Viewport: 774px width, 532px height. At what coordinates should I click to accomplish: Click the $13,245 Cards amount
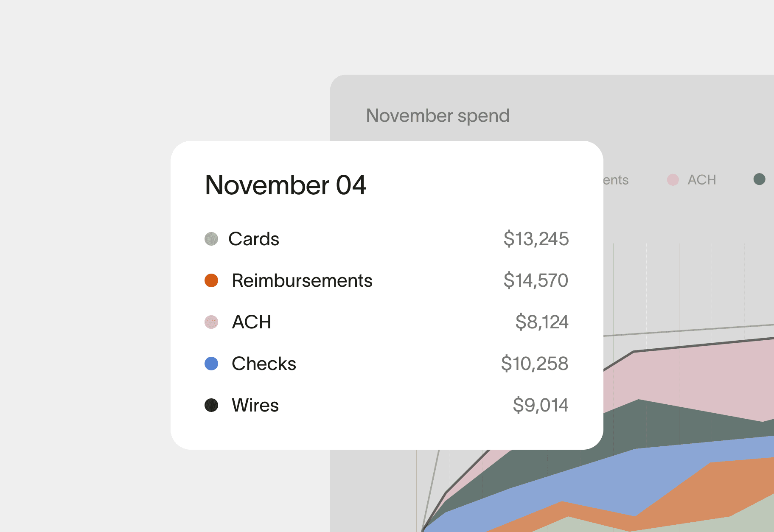pyautogui.click(x=536, y=239)
